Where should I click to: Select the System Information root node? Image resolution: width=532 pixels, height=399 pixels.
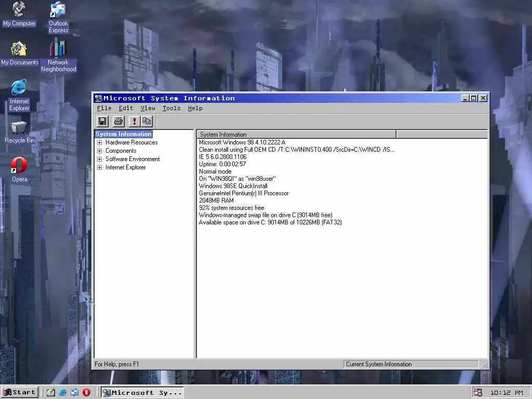coord(124,134)
